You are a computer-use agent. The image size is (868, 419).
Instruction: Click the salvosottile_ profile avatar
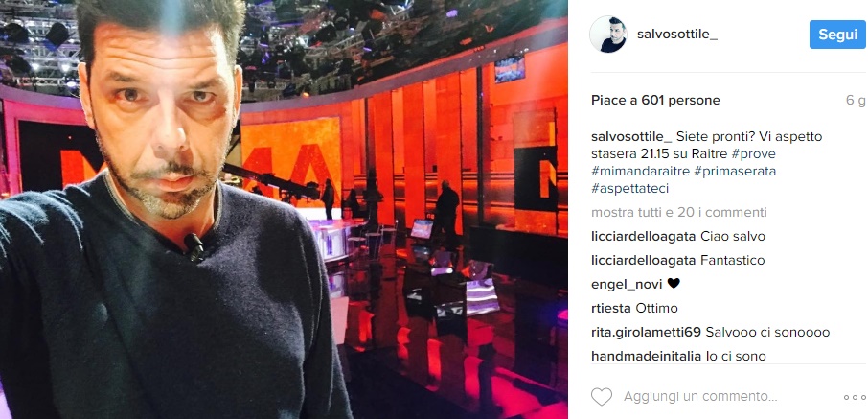click(x=607, y=35)
